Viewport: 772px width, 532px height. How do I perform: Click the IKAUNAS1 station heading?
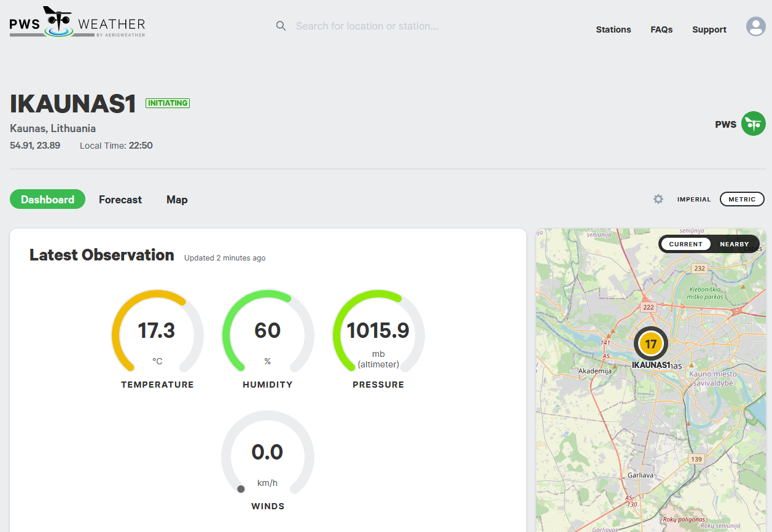pos(72,104)
